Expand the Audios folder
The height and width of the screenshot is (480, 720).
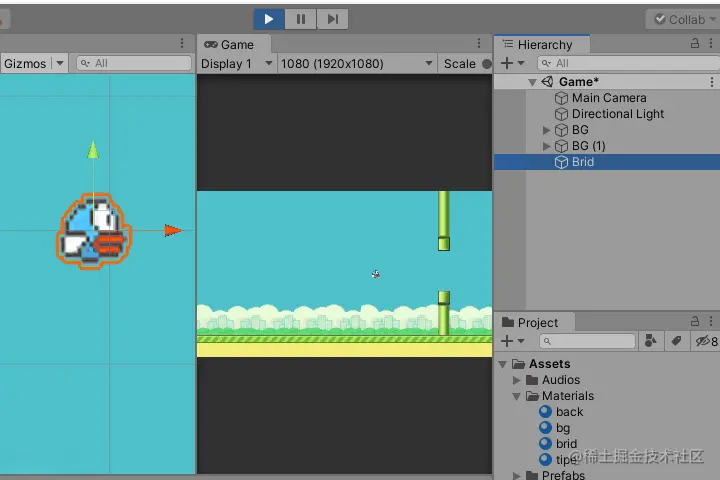pyautogui.click(x=517, y=380)
